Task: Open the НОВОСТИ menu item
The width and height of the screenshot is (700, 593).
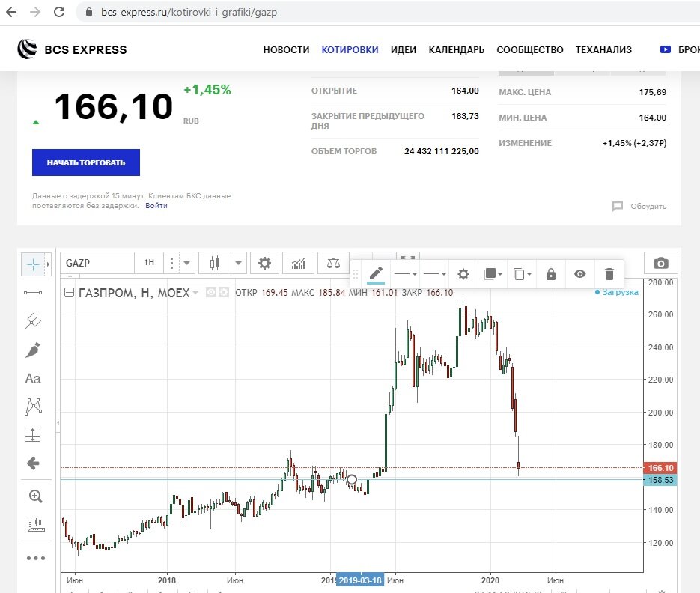Action: click(286, 50)
